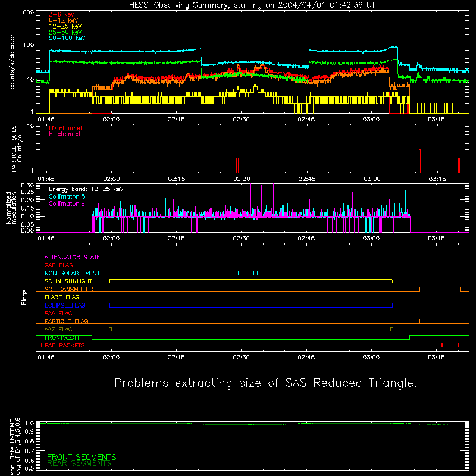
Task: Click the 0.30 tick on modulation axis
Action: [x=27, y=186]
